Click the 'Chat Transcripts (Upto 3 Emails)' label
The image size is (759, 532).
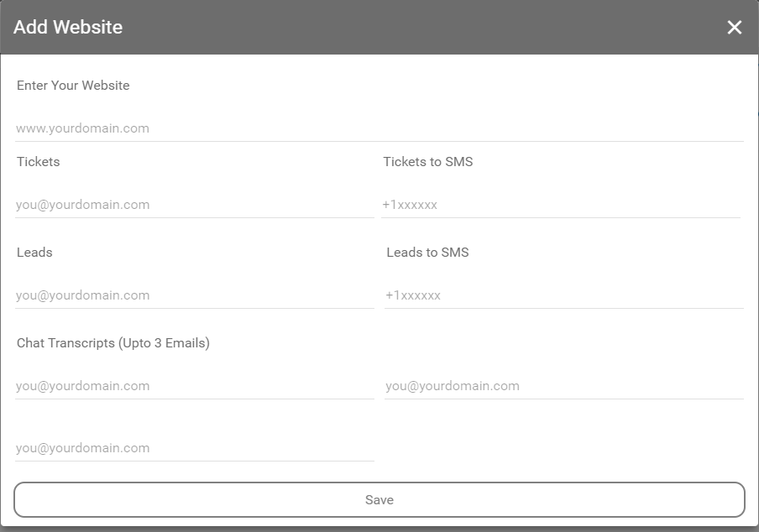(113, 343)
